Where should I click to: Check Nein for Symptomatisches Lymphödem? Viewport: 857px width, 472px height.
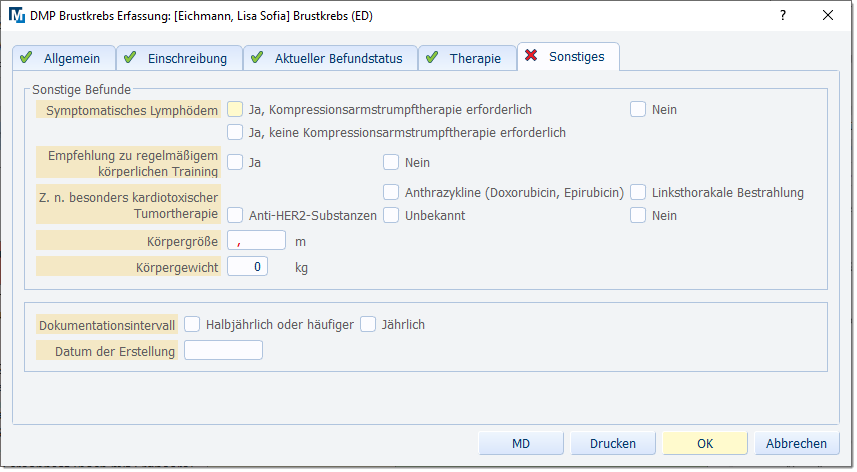tap(638, 109)
